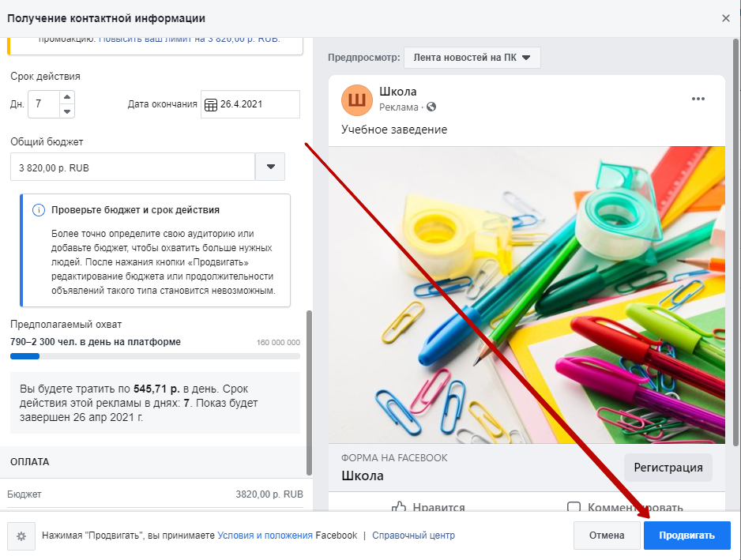Click the ФОРМА НА FACEBOOK label
Viewport: 741px width, 560px height.
[394, 458]
